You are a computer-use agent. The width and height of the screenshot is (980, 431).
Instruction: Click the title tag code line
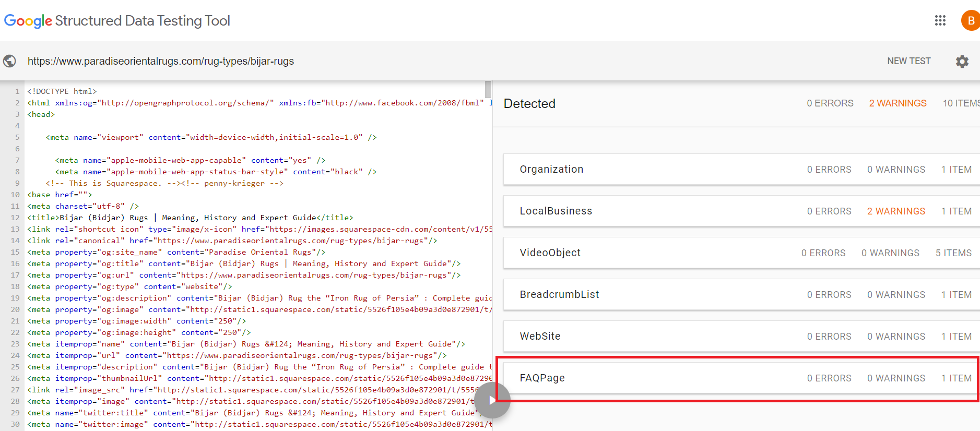pos(190,218)
